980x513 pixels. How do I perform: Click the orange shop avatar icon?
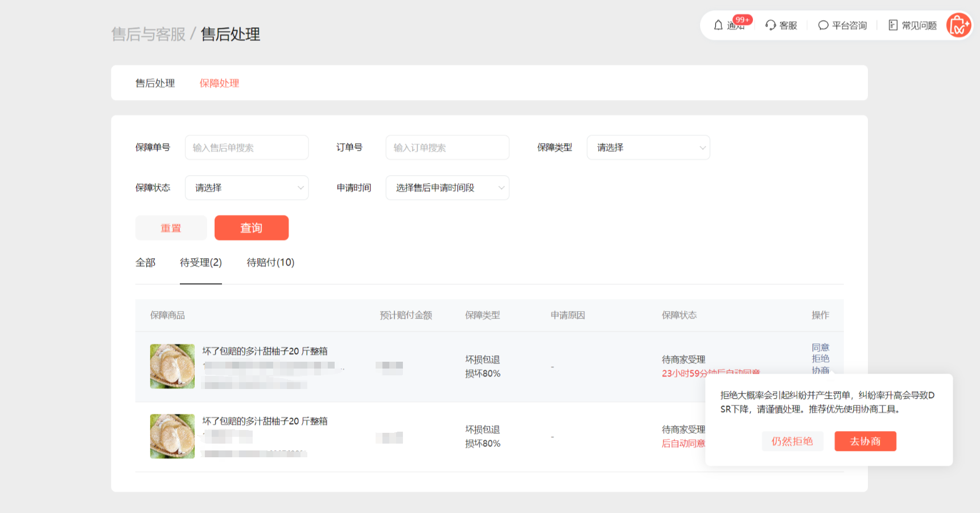[958, 26]
